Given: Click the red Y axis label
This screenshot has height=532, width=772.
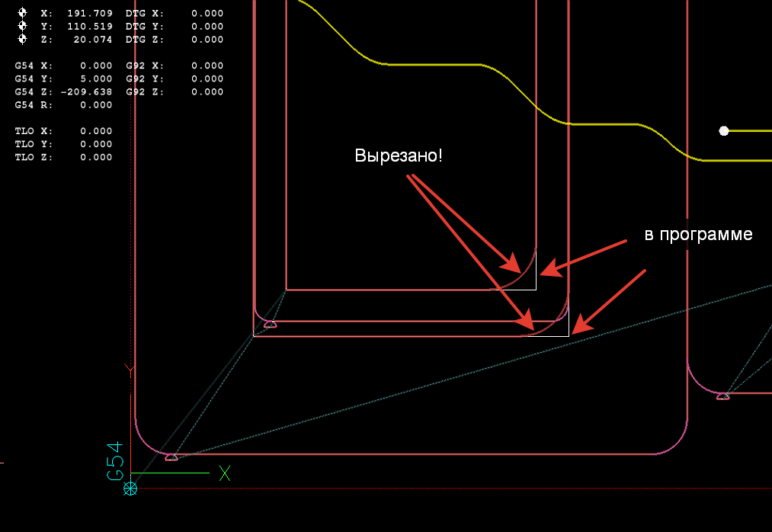Looking at the screenshot, I should pos(129,369).
